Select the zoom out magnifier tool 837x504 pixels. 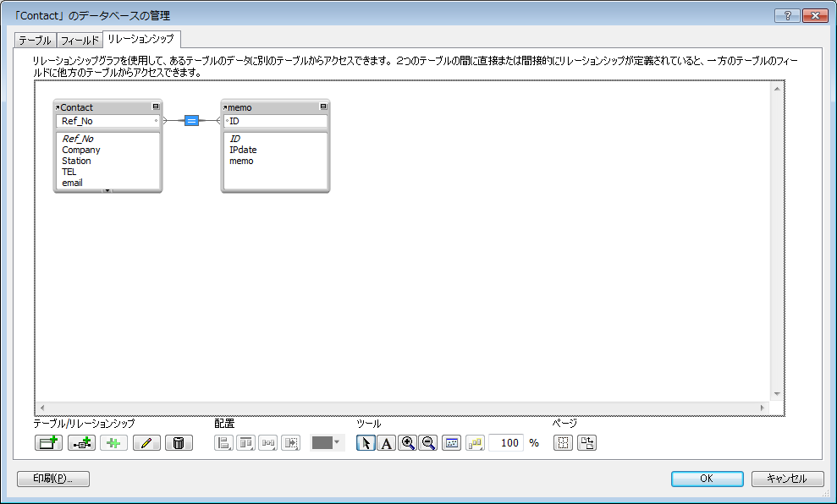(x=428, y=442)
